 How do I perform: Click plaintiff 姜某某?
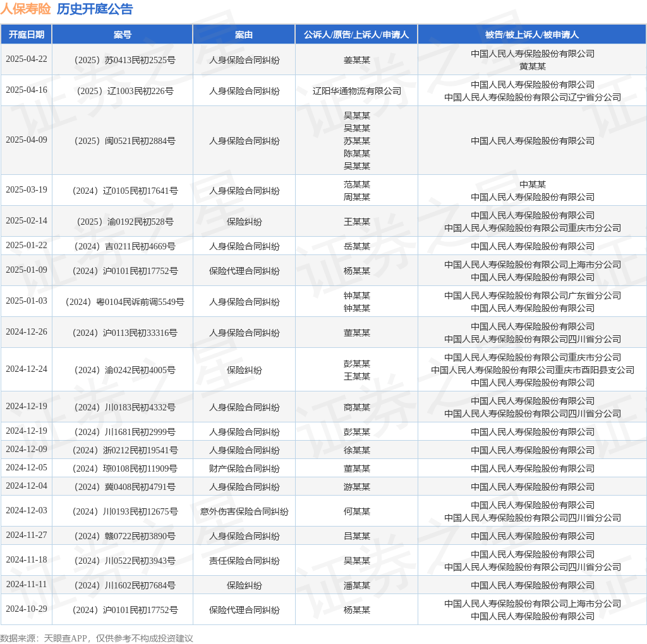(357, 60)
